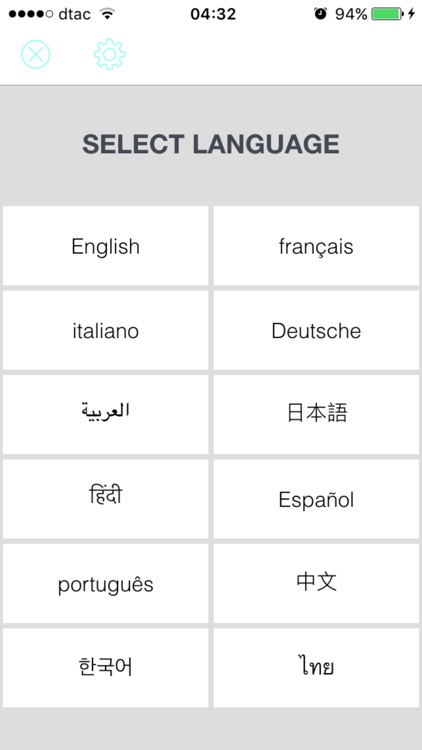Pick Deutsche language tile
Image resolution: width=422 pixels, height=750 pixels.
click(316, 330)
